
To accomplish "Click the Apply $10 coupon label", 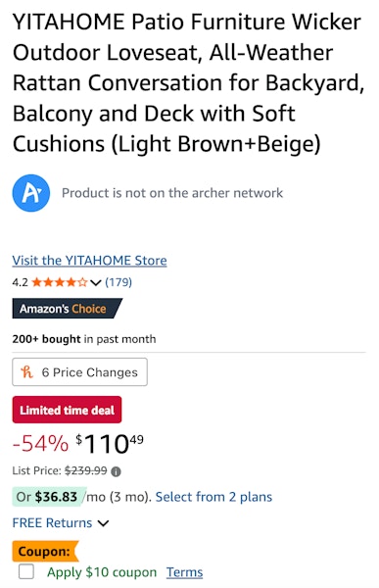I will 102,572.
